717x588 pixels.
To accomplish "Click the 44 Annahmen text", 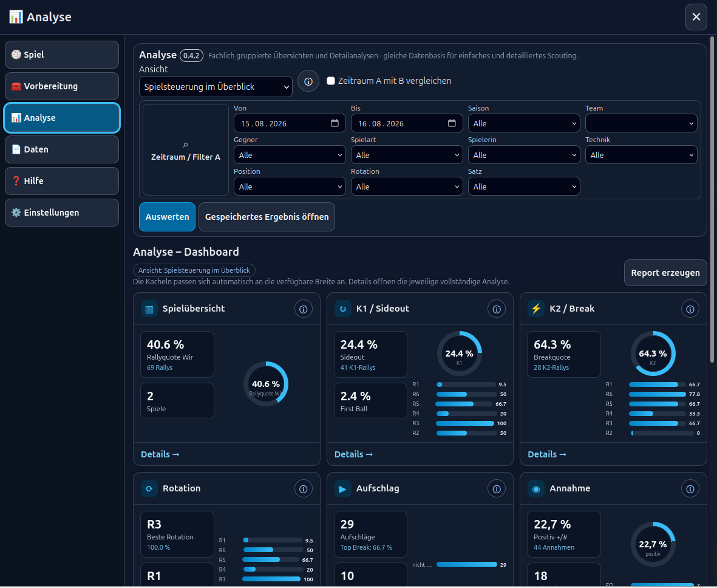I will pyautogui.click(x=554, y=548).
